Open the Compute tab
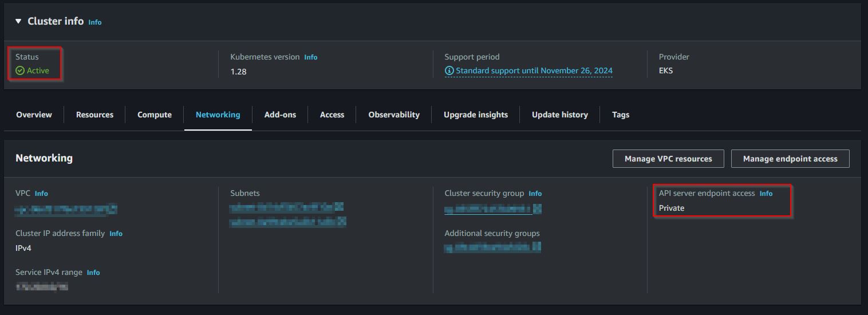 (155, 115)
